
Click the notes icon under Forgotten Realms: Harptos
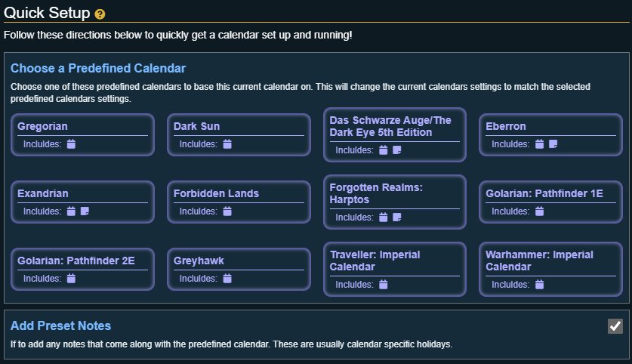(x=397, y=217)
